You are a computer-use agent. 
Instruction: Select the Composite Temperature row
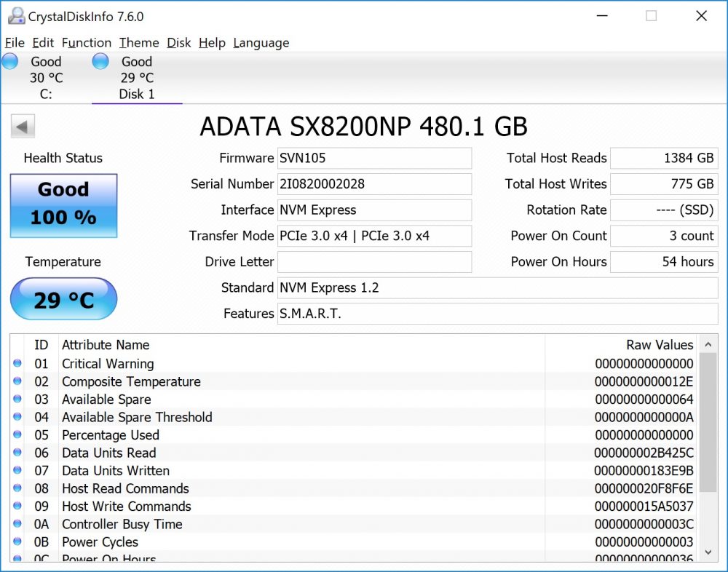coord(353,381)
